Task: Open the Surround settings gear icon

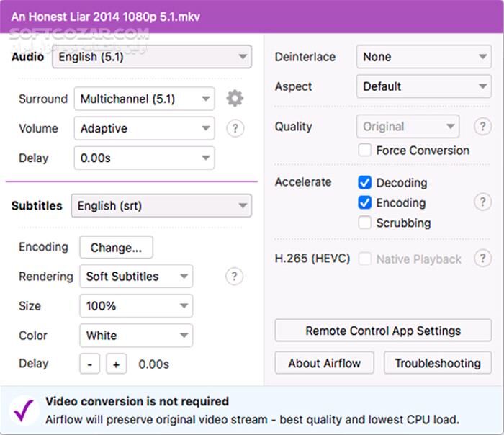Action: point(235,99)
